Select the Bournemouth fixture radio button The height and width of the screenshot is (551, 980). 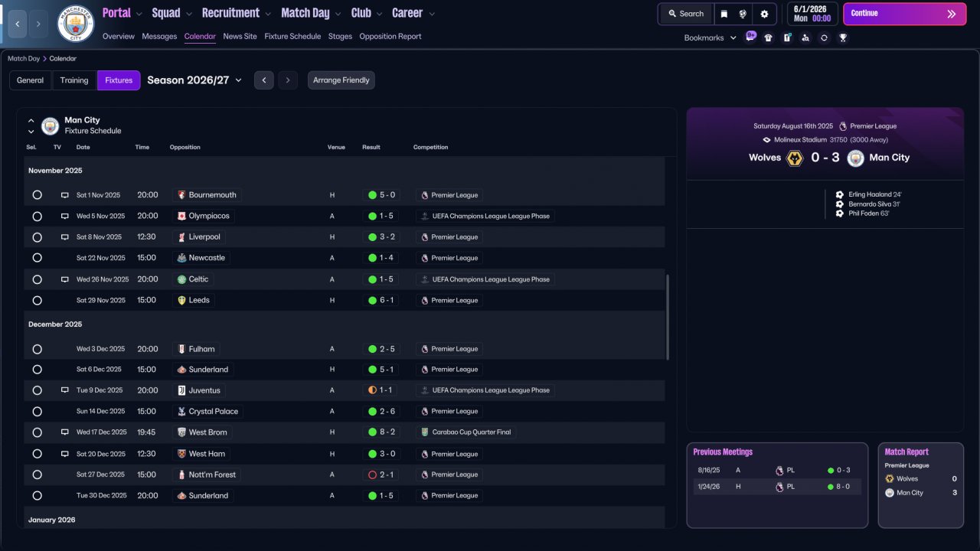tap(37, 195)
